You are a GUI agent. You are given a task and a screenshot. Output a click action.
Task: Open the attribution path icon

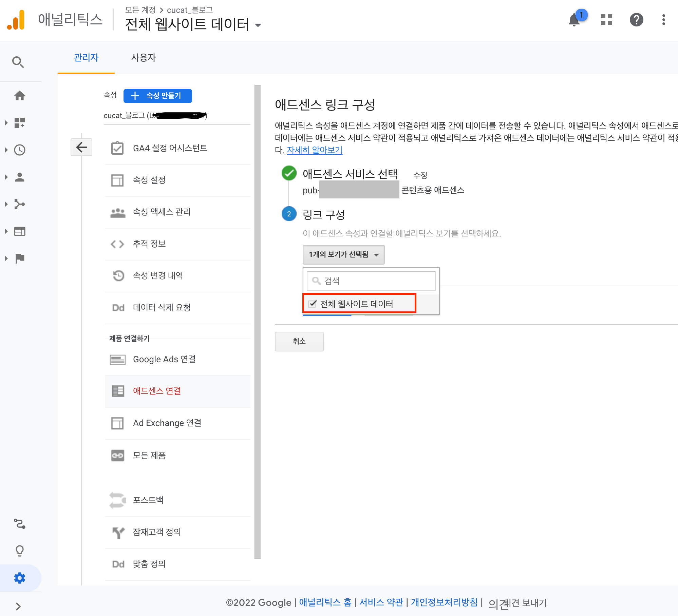[20, 524]
